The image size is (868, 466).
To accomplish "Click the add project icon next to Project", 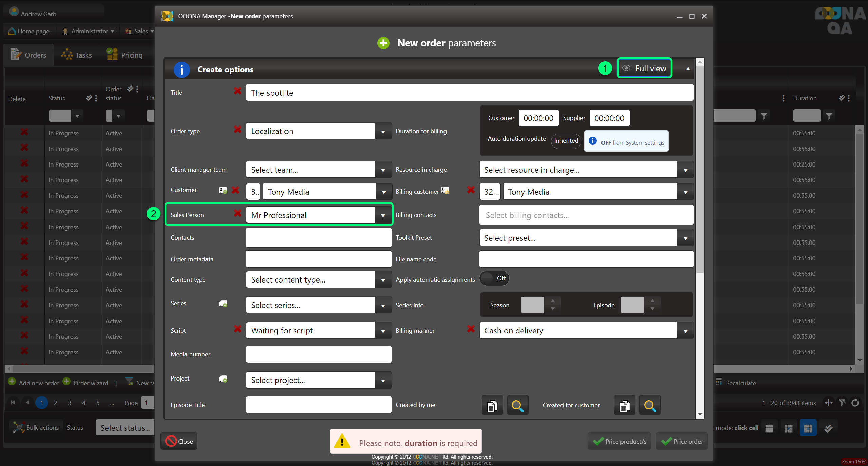I will tap(223, 379).
